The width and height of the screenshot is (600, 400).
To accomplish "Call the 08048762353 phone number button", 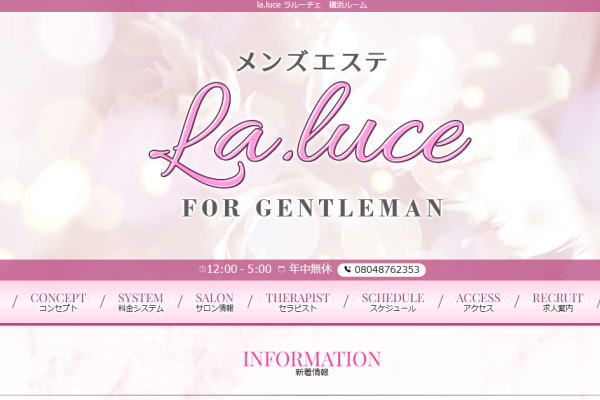I will point(382,269).
